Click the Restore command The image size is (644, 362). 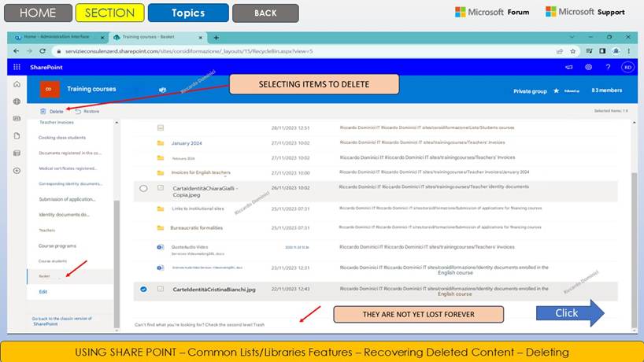coord(87,111)
